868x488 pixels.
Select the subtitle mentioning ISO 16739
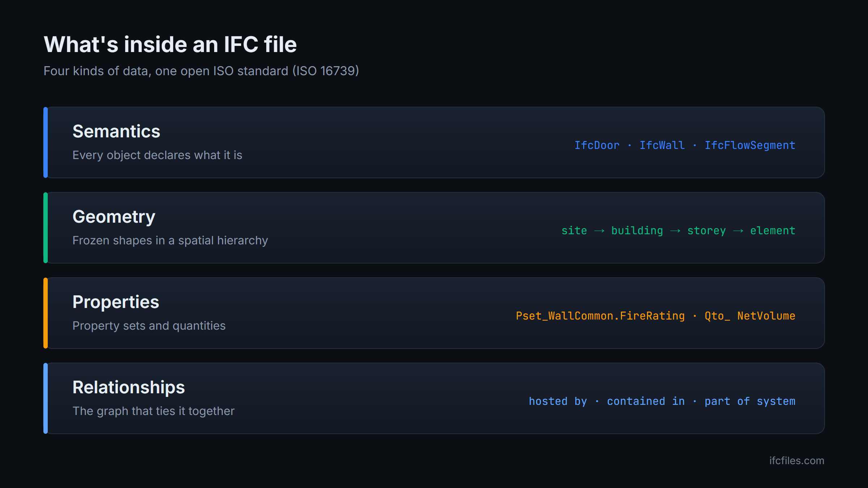click(x=201, y=71)
